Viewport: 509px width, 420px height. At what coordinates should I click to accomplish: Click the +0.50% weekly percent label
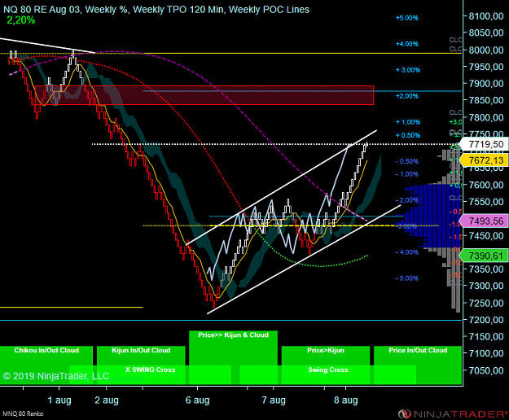(x=408, y=135)
